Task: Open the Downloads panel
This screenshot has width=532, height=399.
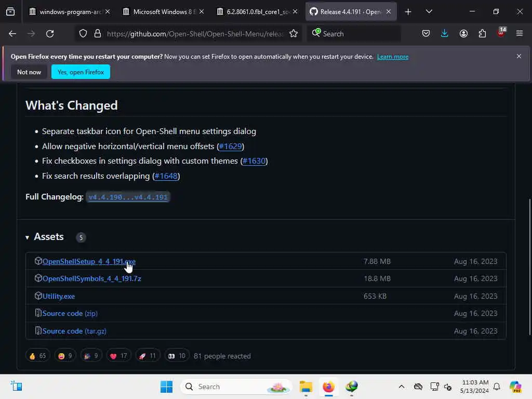Action: pyautogui.click(x=445, y=34)
